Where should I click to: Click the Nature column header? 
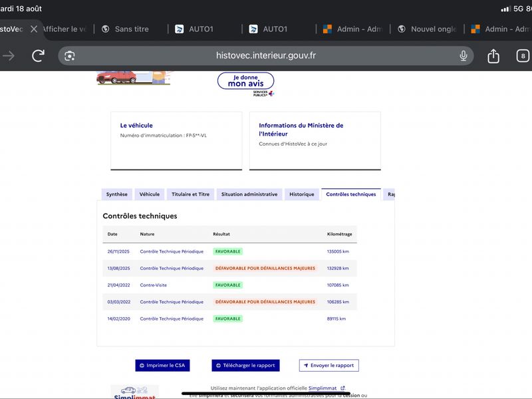[x=147, y=234]
